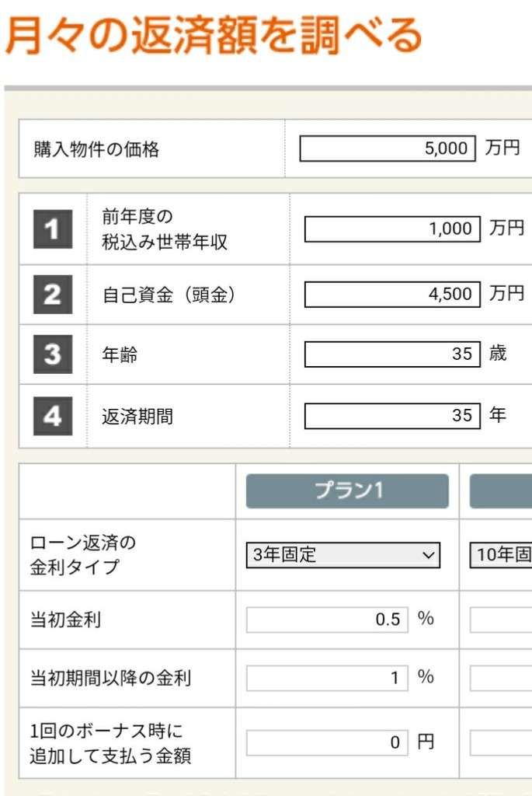532x796 pixels.
Task: Click the number 3 step icon
Action: [52, 354]
